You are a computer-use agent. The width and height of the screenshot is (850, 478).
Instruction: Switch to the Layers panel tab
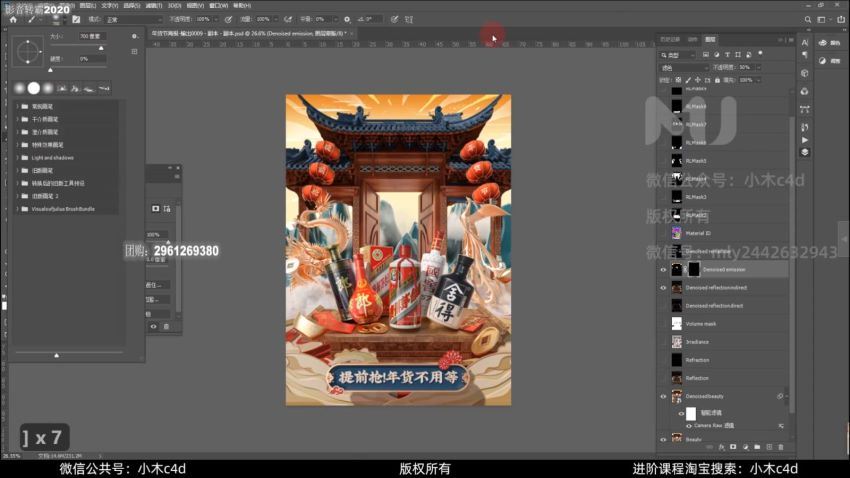710,40
